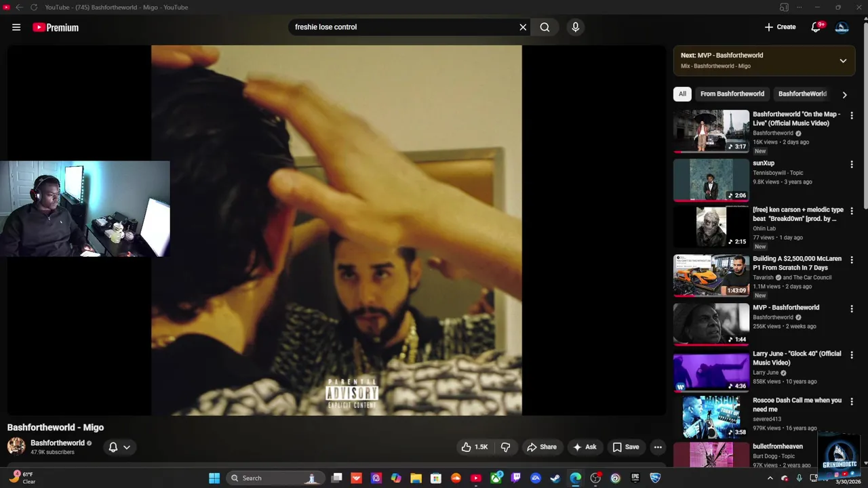The height and width of the screenshot is (488, 868).
Task: Open On the Map - Live video thumbnail
Action: coord(711,131)
